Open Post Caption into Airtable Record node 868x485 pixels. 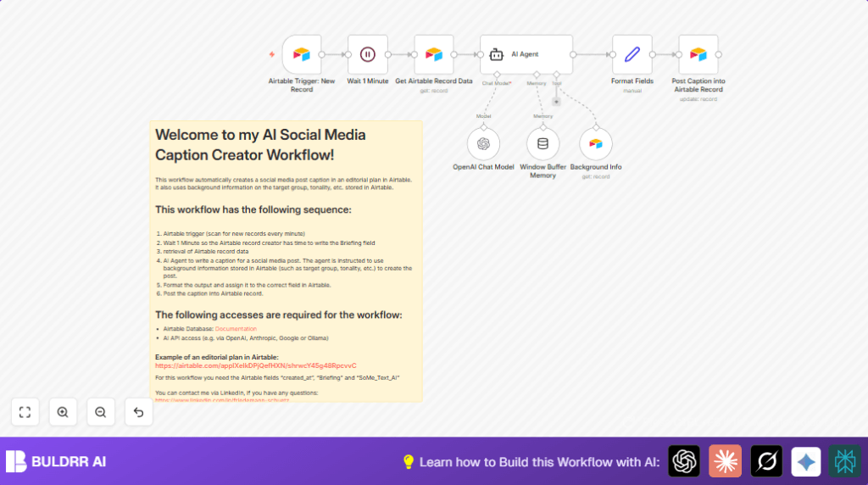pyautogui.click(x=698, y=54)
